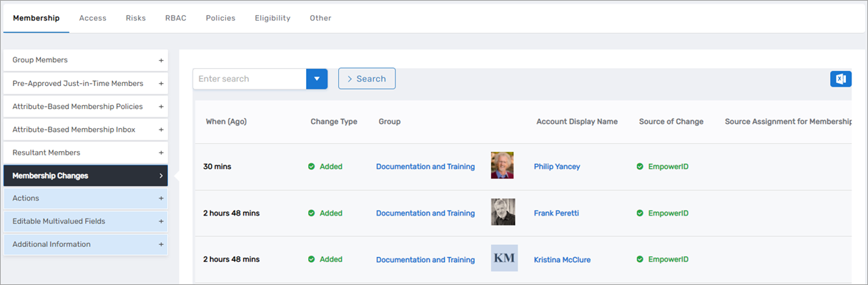The width and height of the screenshot is (868, 285).
Task: Open Philip Yancey's profile photo
Action: (x=503, y=165)
